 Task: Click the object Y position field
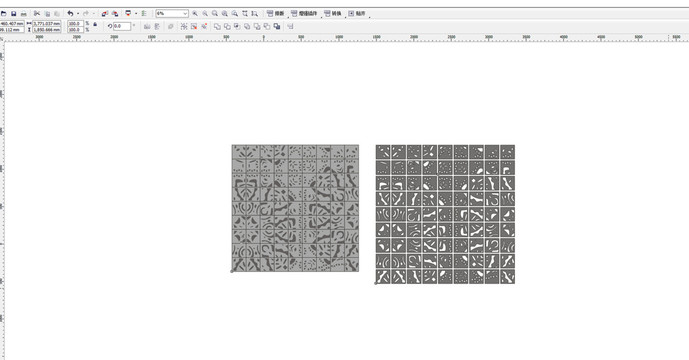point(12,29)
